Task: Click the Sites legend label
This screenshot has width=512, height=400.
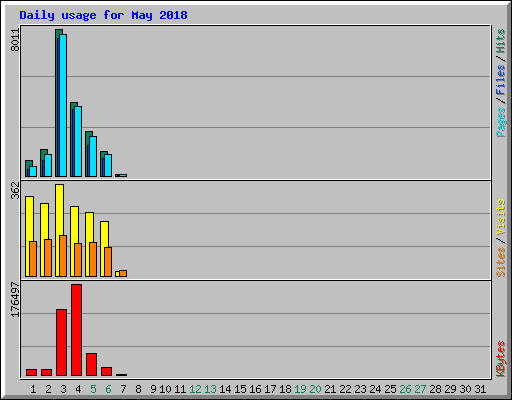Action: click(x=501, y=262)
